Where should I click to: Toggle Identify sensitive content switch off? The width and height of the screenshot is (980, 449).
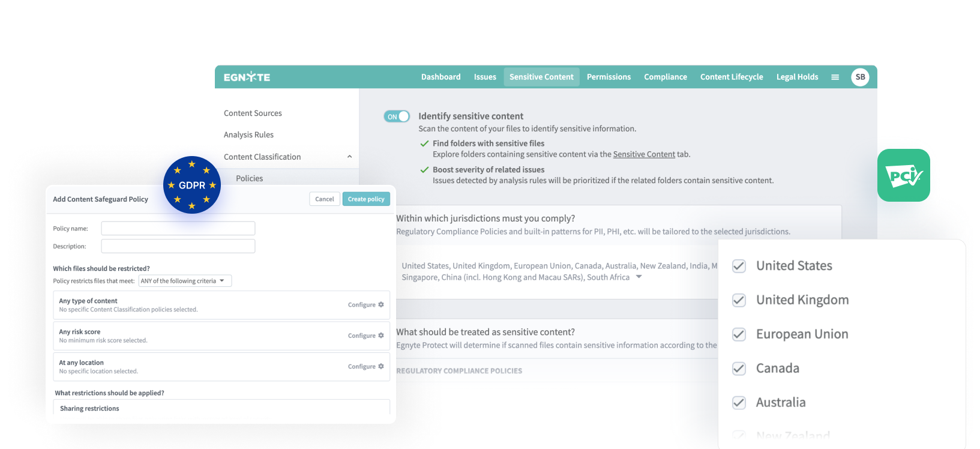click(397, 116)
